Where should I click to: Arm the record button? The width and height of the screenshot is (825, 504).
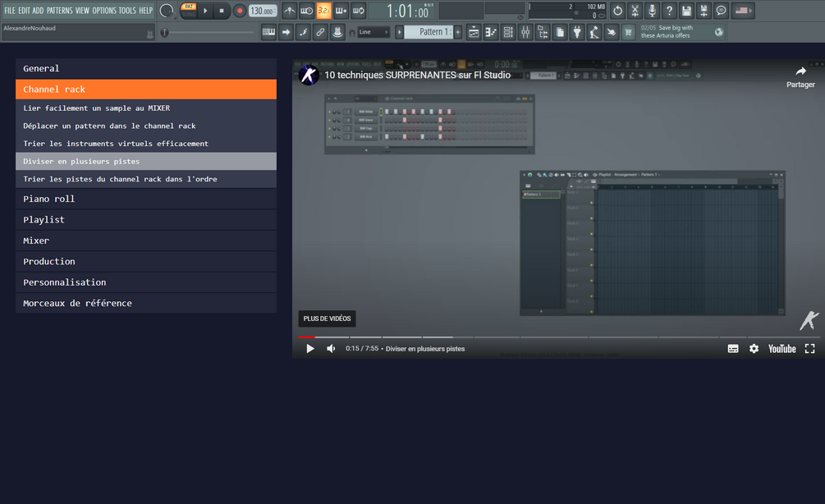coord(240,11)
